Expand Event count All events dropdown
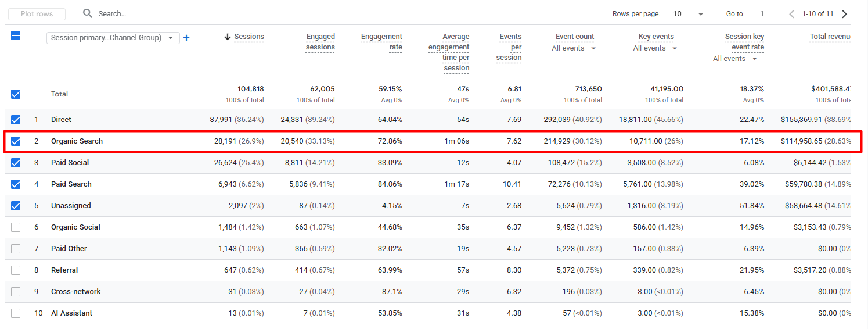868x329 pixels. [x=574, y=48]
